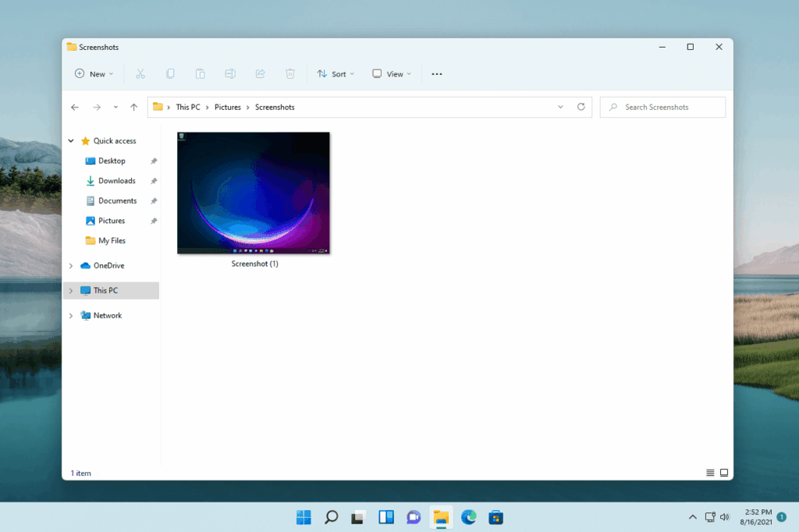Switch to large thumbnails view

coord(724,473)
